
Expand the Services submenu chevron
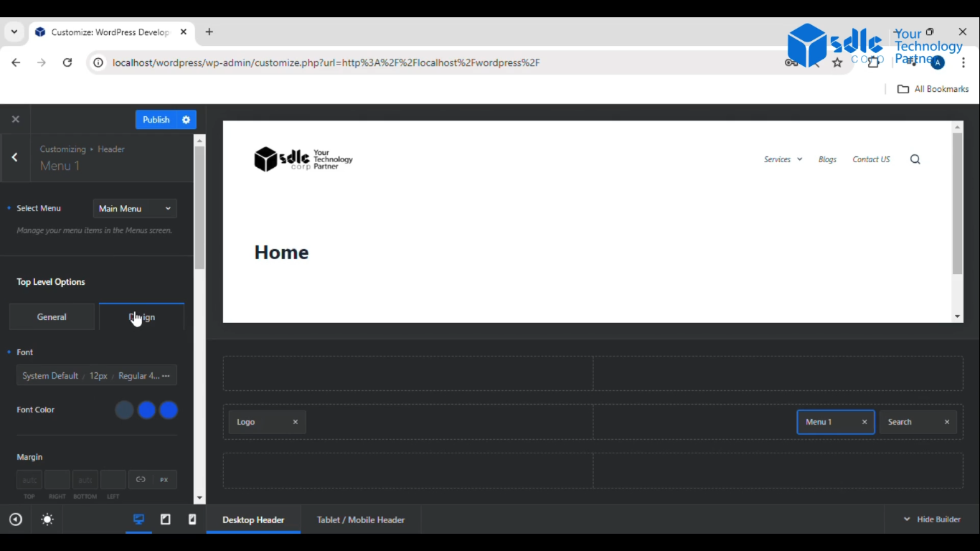[799, 159]
